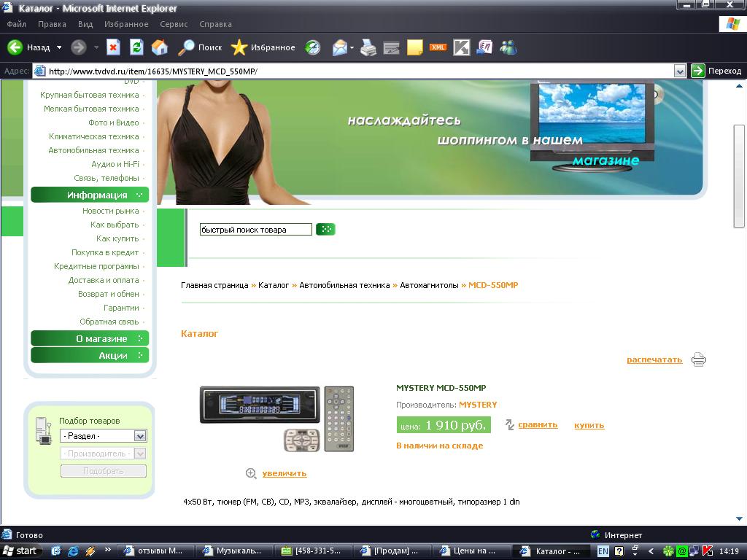Go to the Home page icon
The image size is (747, 560).
[x=160, y=47]
